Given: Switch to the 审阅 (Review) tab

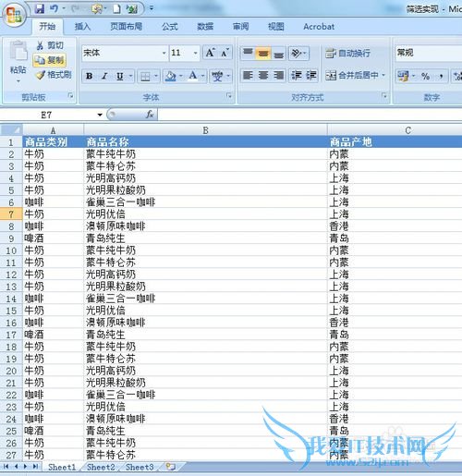Looking at the screenshot, I should click(x=240, y=27).
